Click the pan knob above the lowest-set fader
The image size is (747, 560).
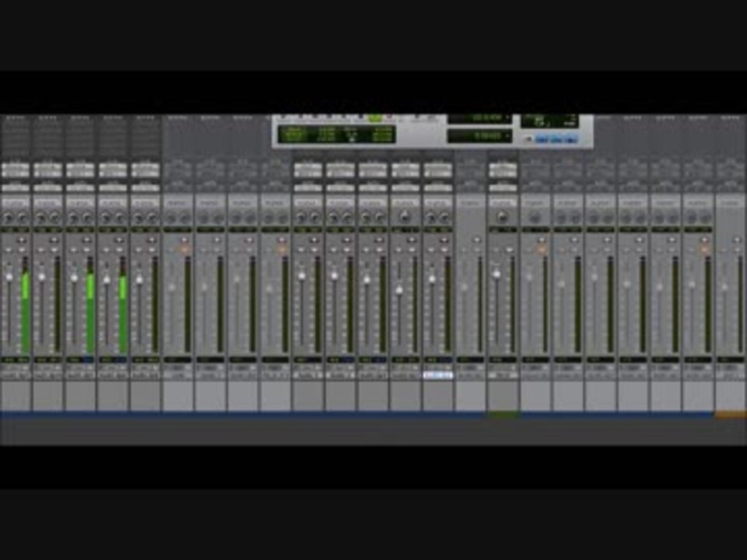405,217
